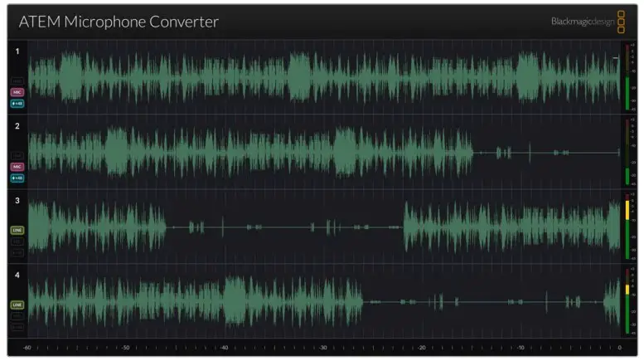Click the channel 4 level meter
Viewport: 644px width, 361px height.
coord(627,301)
